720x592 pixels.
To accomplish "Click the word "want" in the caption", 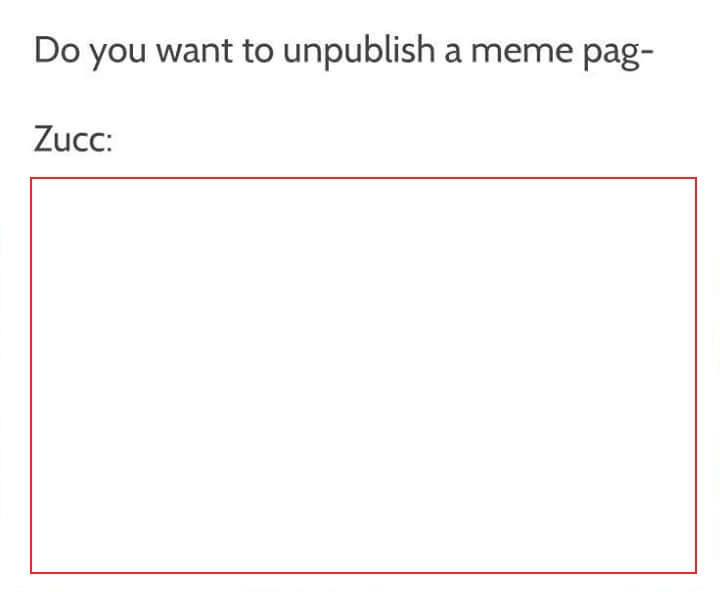I will (x=195, y=51).
